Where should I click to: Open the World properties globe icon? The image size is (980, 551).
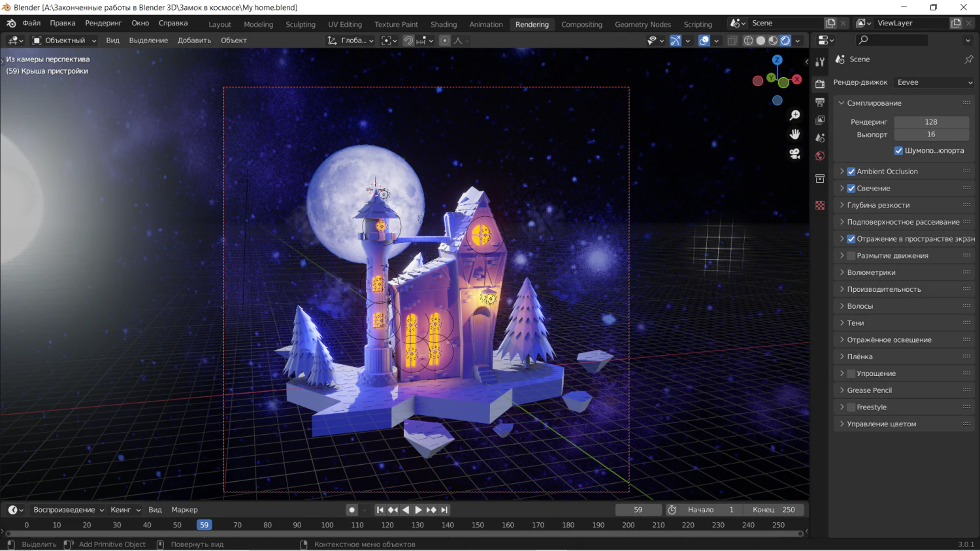coord(820,156)
